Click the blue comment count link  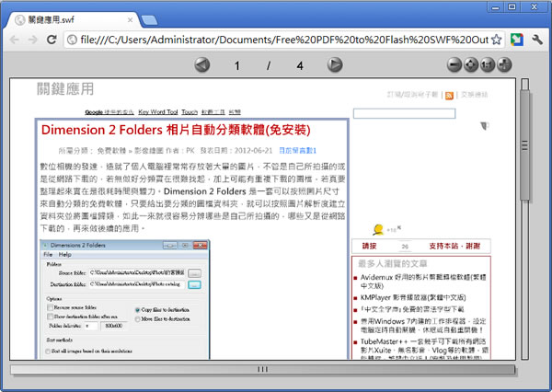(x=297, y=150)
